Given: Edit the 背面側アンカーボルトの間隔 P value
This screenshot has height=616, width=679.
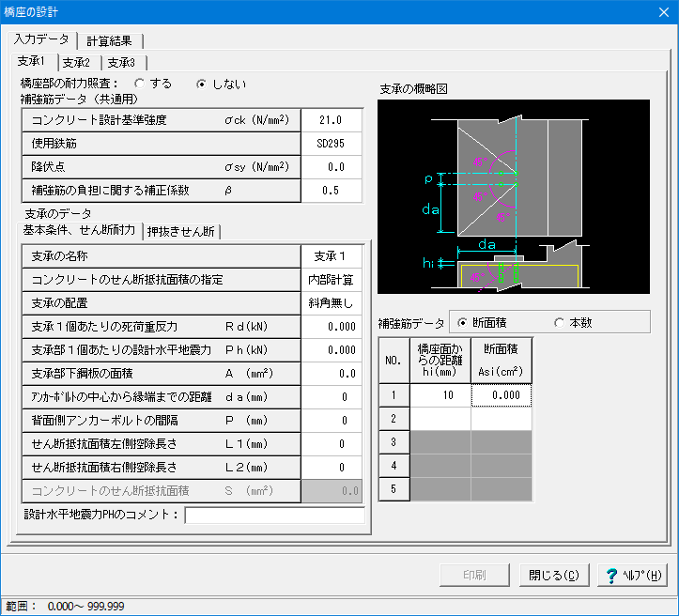Looking at the screenshot, I should click(x=332, y=420).
